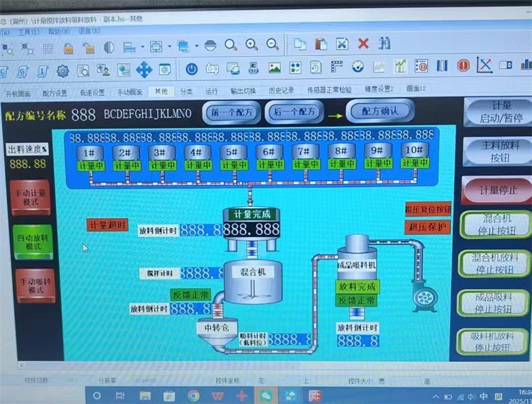Click the zoom in magnifier icon
532x404 pixels.
click(251, 45)
